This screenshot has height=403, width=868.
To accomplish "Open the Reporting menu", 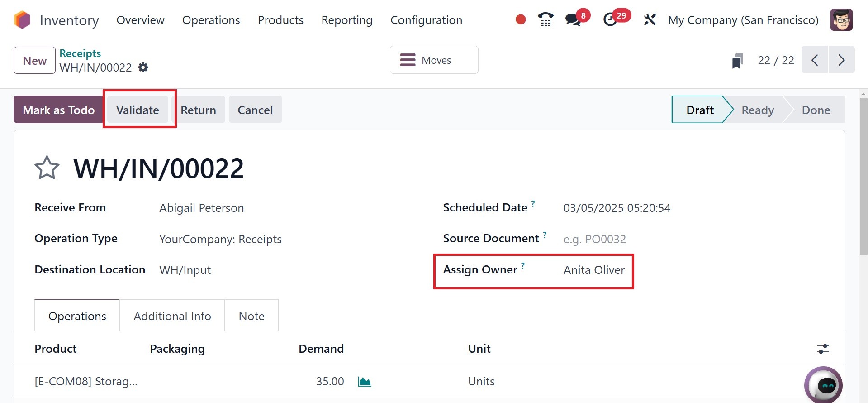I will [x=347, y=20].
